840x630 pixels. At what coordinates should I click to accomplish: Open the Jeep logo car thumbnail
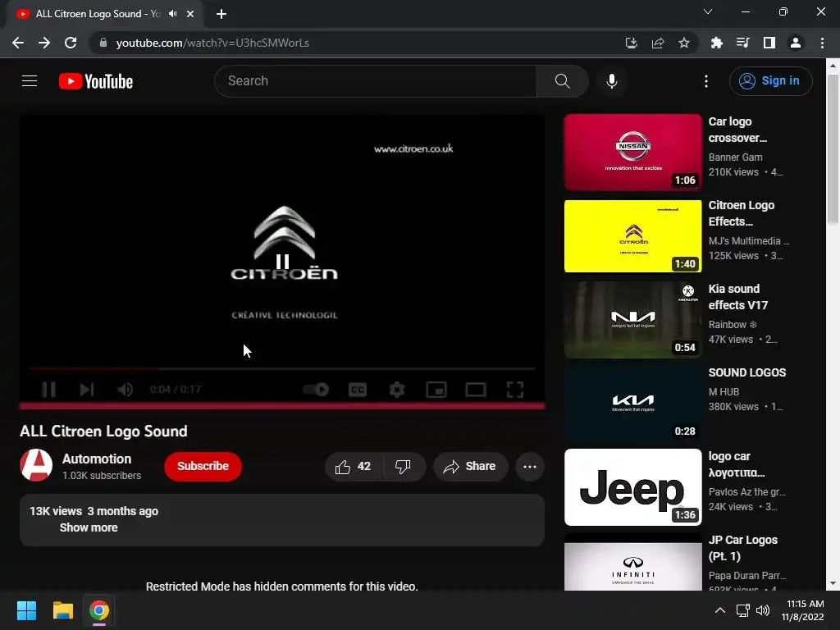tap(632, 487)
